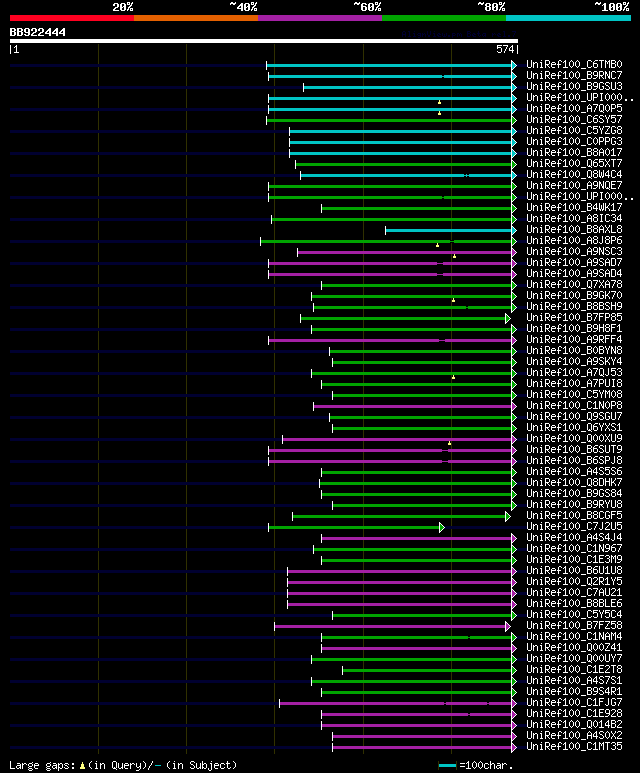Open hit UniRef100_B9RNC7
640x773 pixels.
574,75
